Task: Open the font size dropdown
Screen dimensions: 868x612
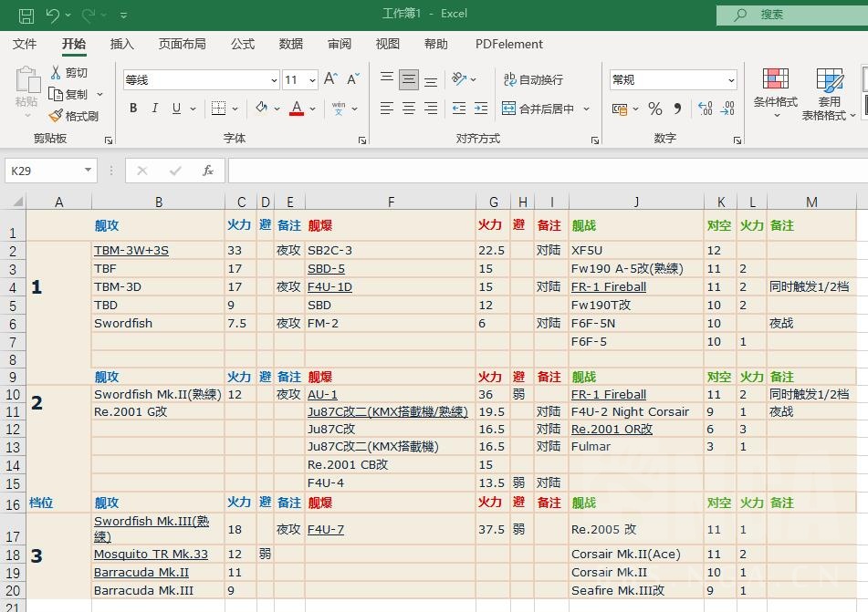Action: 312,80
